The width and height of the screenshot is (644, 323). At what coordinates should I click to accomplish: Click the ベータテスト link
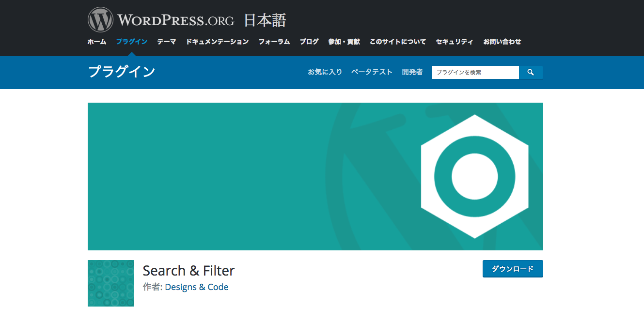[x=372, y=72]
